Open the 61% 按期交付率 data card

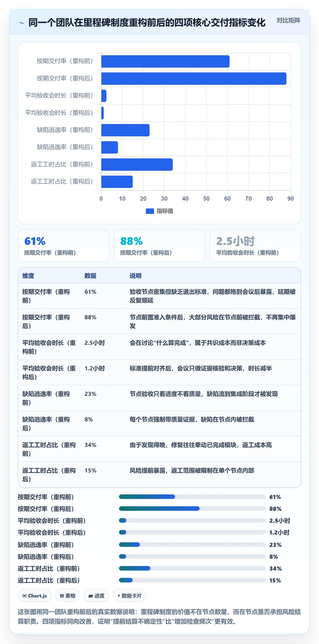point(63,245)
